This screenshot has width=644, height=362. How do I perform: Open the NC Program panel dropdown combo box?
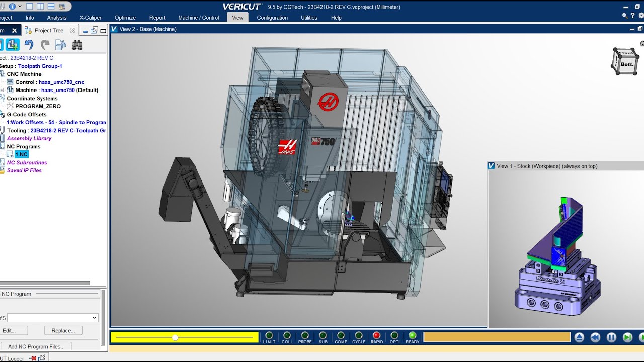click(53, 318)
